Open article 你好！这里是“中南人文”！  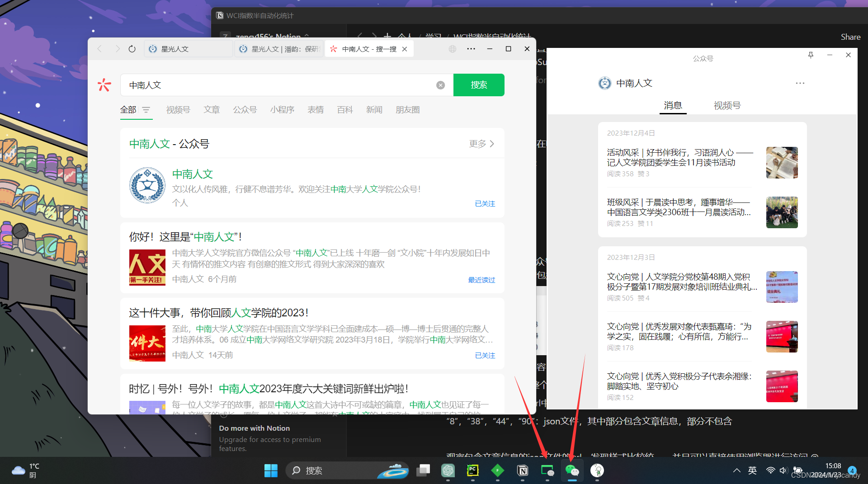(185, 237)
